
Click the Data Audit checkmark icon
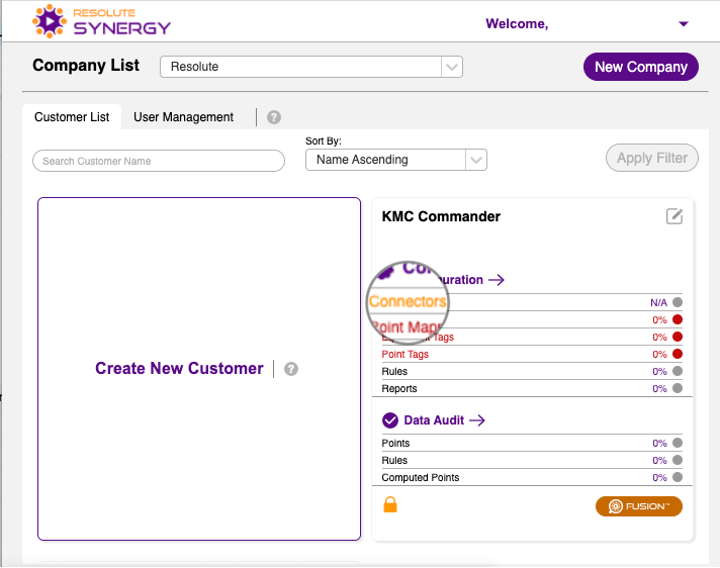point(390,420)
